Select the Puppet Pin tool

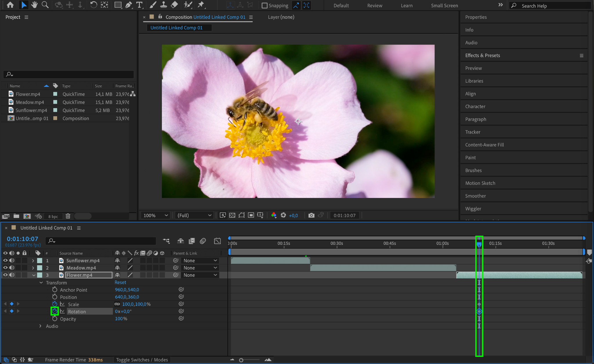pyautogui.click(x=201, y=5)
